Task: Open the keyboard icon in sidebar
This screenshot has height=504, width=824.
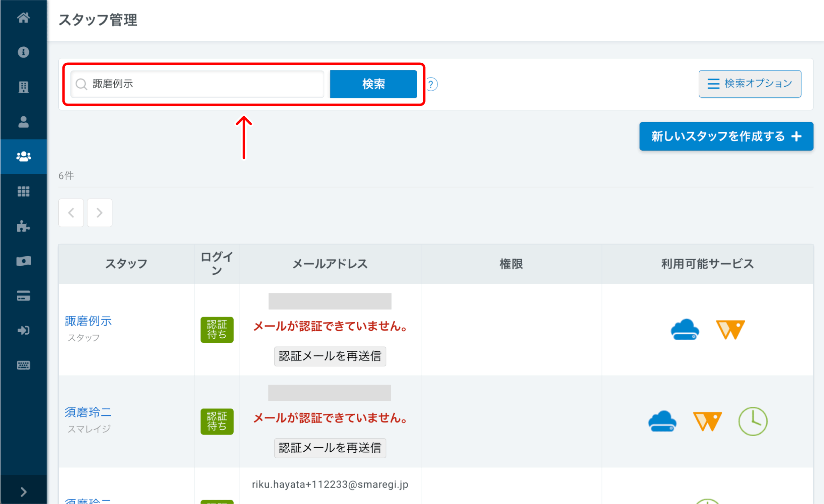Action: pyautogui.click(x=23, y=365)
